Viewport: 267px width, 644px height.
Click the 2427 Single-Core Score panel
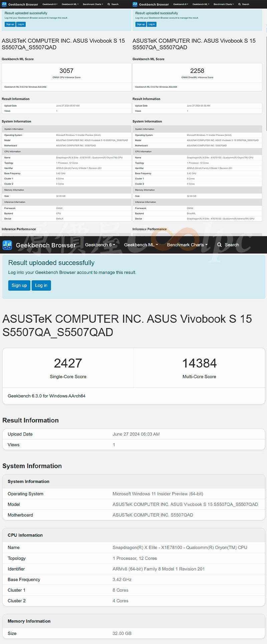(x=68, y=368)
